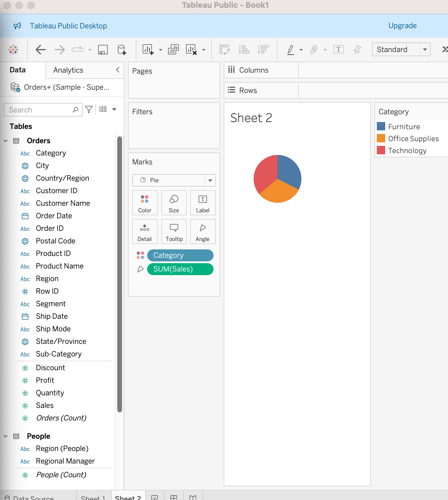Click the Detail button in Marks card
Viewport: 448px width, 500px height.
click(x=145, y=231)
